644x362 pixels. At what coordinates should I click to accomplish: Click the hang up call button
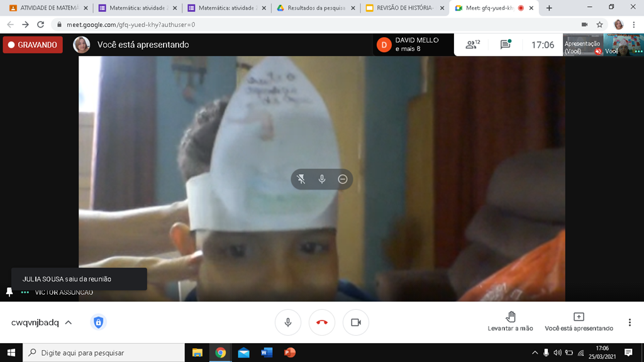[322, 322]
